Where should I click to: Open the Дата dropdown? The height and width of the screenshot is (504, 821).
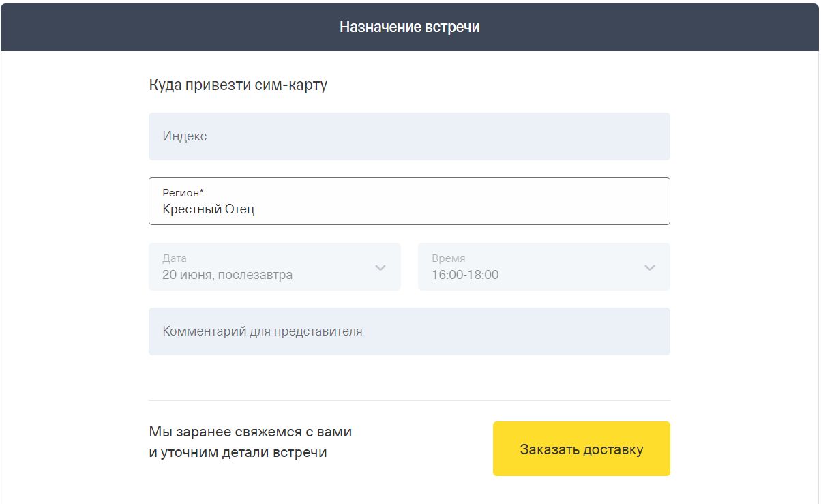point(274,267)
